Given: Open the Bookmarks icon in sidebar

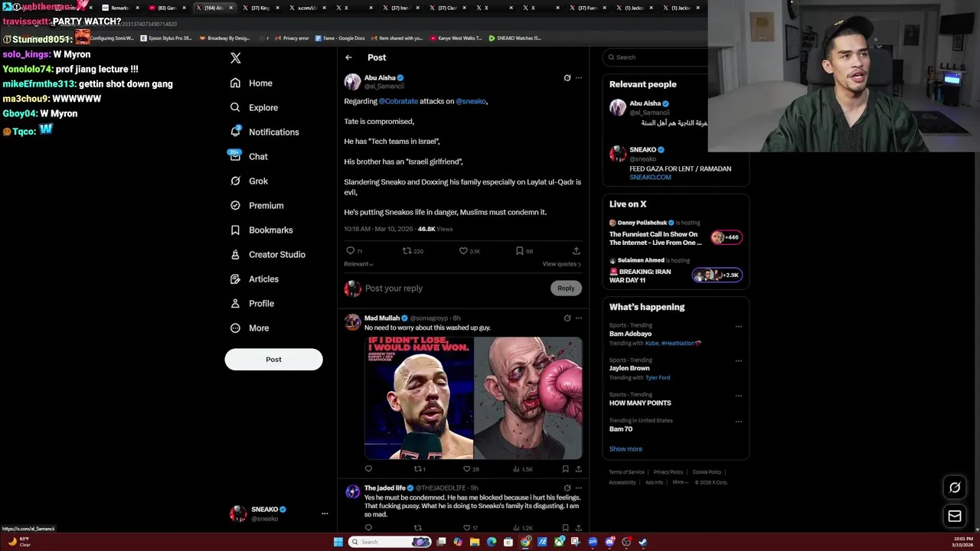Looking at the screenshot, I should click(x=235, y=230).
